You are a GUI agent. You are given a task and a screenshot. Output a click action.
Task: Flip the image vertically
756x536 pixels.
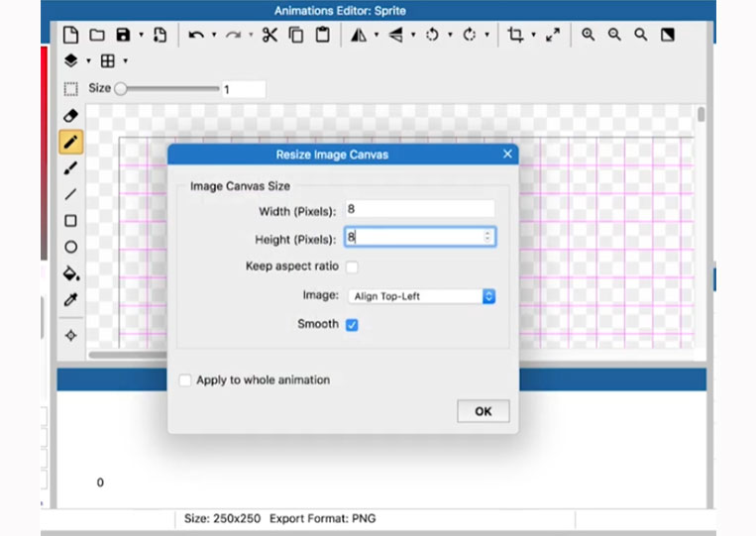[x=395, y=35]
